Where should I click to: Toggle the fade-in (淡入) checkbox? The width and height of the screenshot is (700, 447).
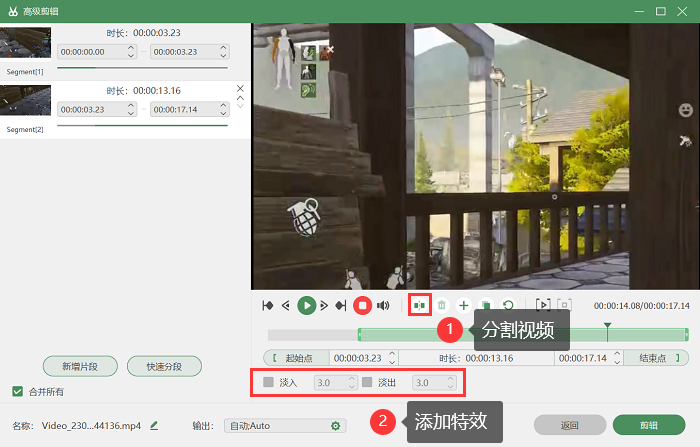coord(268,382)
